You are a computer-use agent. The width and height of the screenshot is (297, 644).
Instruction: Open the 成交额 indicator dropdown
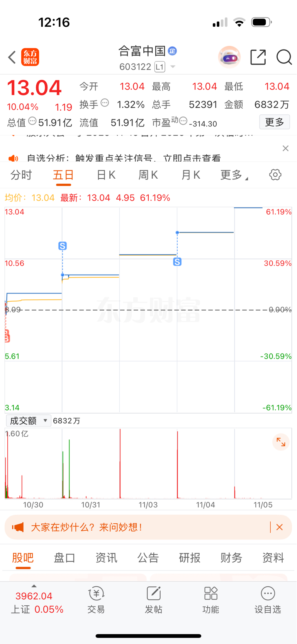point(29,420)
